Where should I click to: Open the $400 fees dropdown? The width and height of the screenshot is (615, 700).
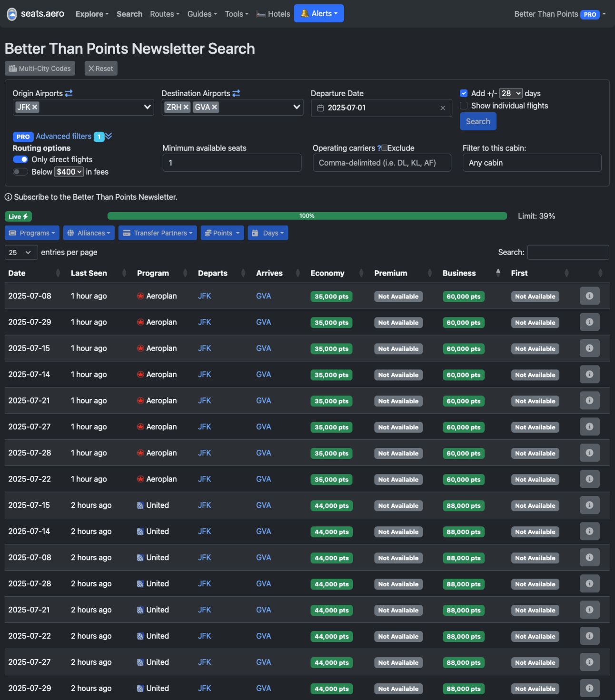coord(69,172)
